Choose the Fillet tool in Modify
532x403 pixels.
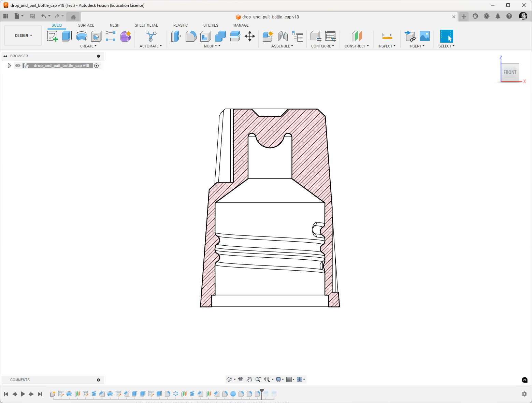(x=191, y=36)
